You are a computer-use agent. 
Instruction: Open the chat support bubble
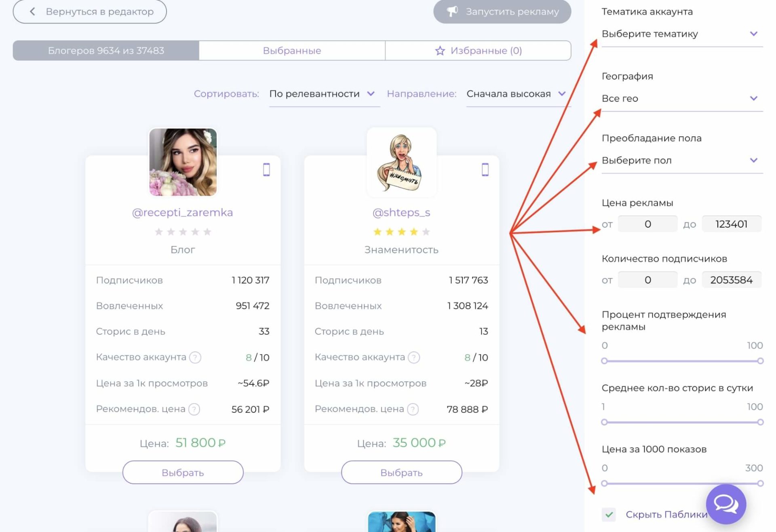[x=726, y=504]
